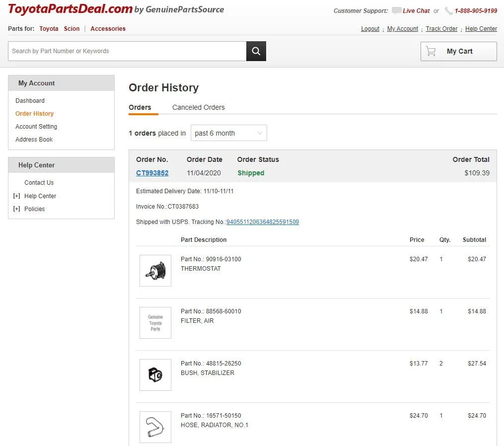Focus the part number search field
This screenshot has width=504, height=446.
(x=127, y=51)
